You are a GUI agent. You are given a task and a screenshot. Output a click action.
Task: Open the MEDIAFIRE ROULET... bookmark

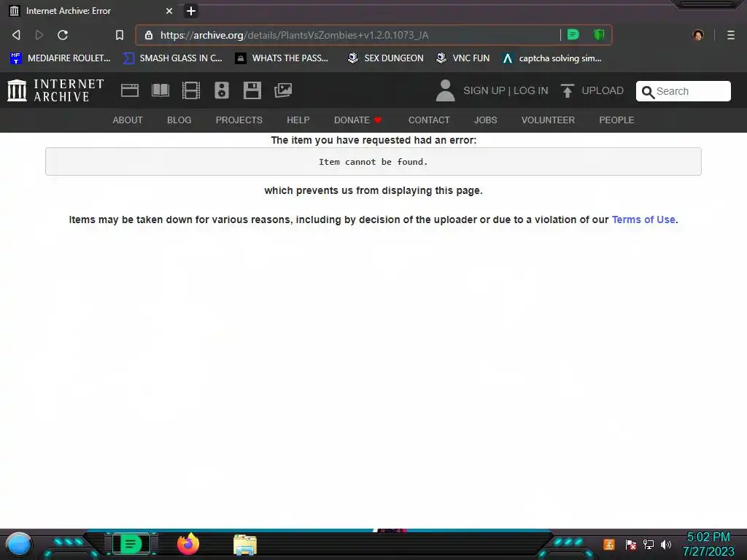pos(60,58)
